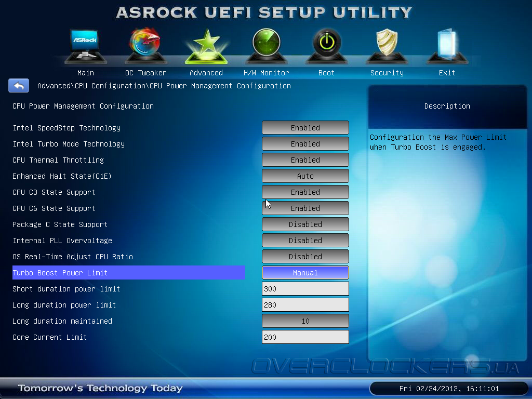
Task: Select highlighted Turbo Boost Power Limit row
Action: click(129, 273)
